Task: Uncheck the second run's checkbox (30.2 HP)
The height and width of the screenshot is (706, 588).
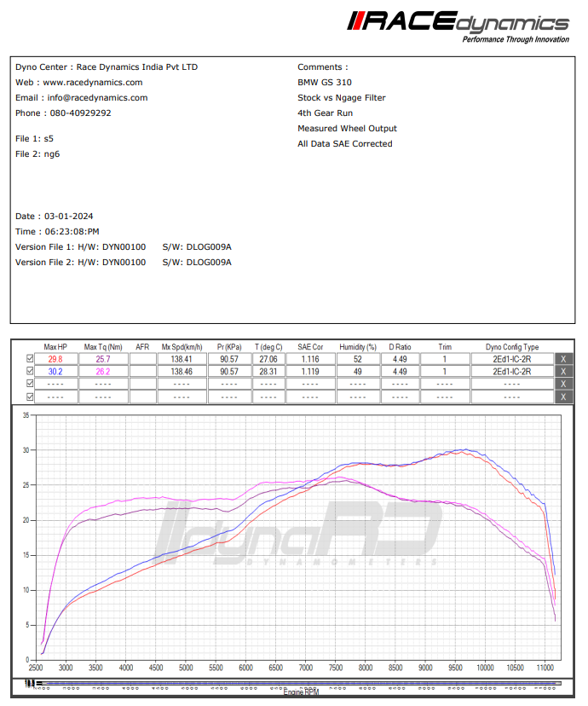Action: click(31, 372)
